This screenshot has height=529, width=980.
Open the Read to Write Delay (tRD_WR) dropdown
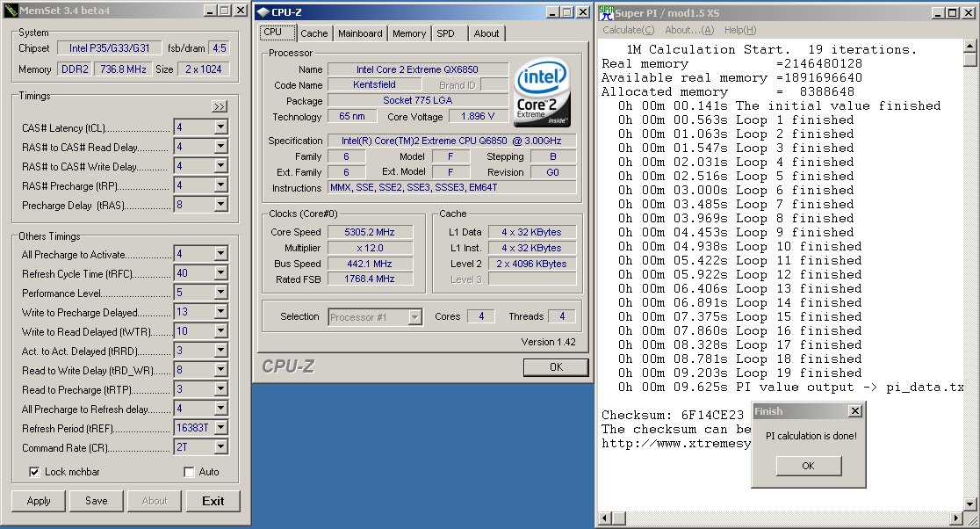click(220, 370)
